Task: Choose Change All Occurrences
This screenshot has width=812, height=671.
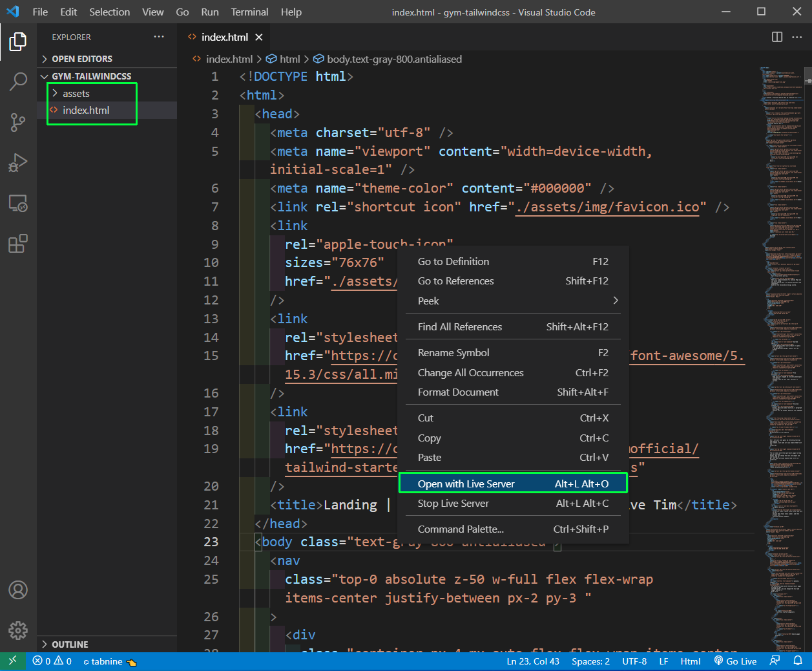Action: point(513,373)
